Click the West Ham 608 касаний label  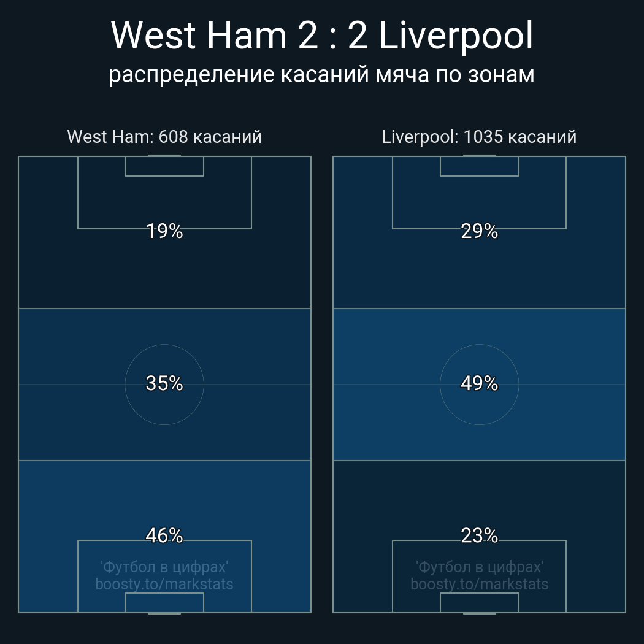pyautogui.click(x=164, y=137)
